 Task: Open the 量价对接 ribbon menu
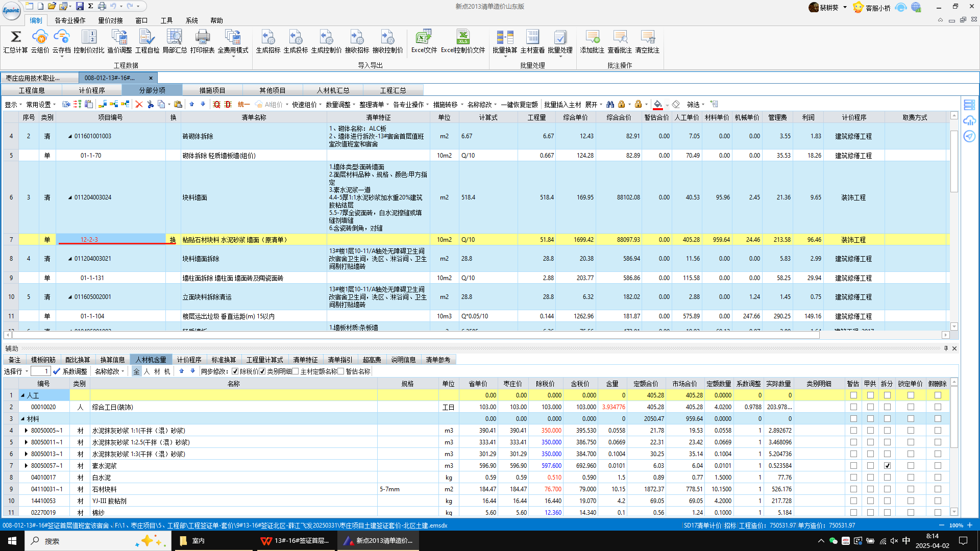[110, 20]
